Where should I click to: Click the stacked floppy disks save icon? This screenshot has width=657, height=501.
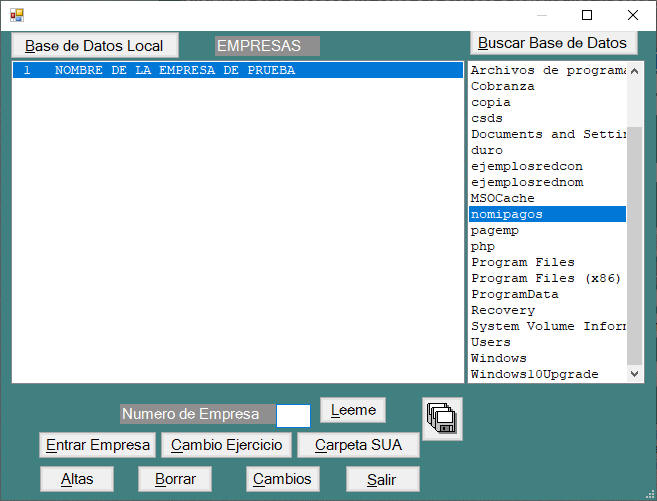[x=443, y=419]
